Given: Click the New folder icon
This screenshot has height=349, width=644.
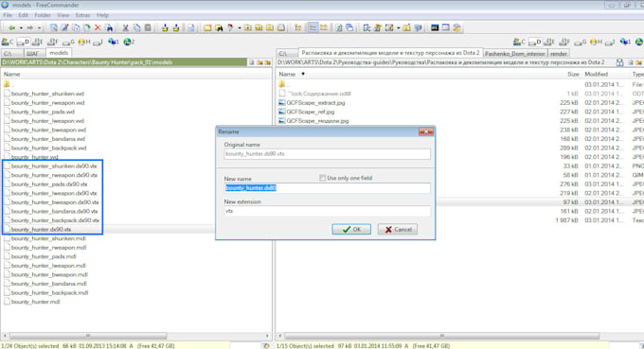Looking at the screenshot, I should click(x=207, y=27).
